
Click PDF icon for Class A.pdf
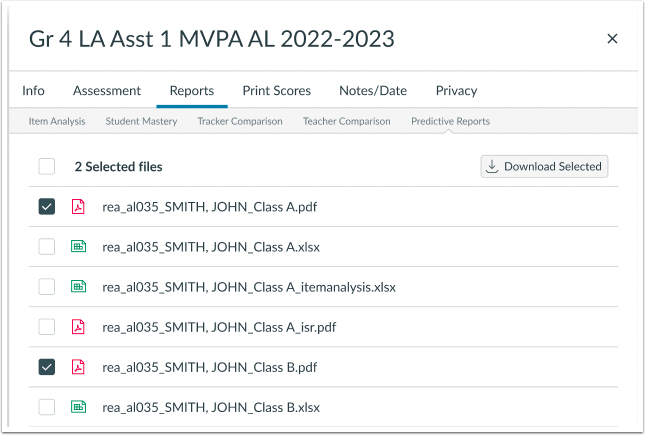tap(78, 207)
